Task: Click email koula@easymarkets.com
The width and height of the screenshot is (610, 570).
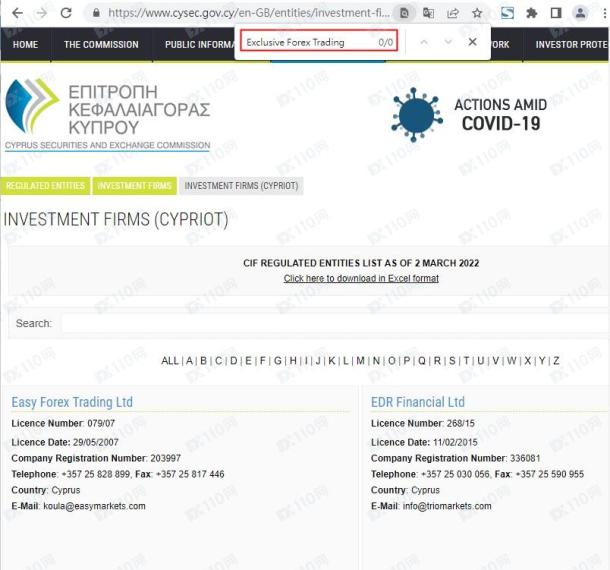Action: 94,506
